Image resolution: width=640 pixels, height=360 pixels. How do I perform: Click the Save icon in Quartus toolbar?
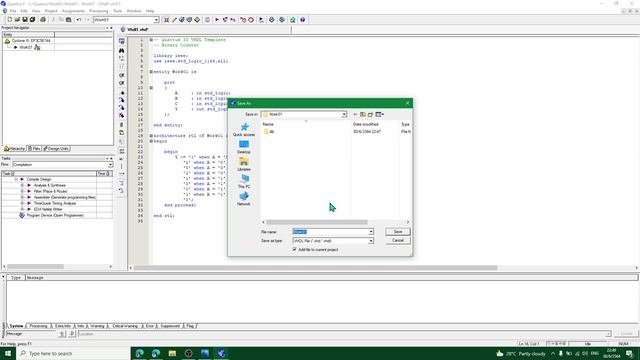point(24,20)
